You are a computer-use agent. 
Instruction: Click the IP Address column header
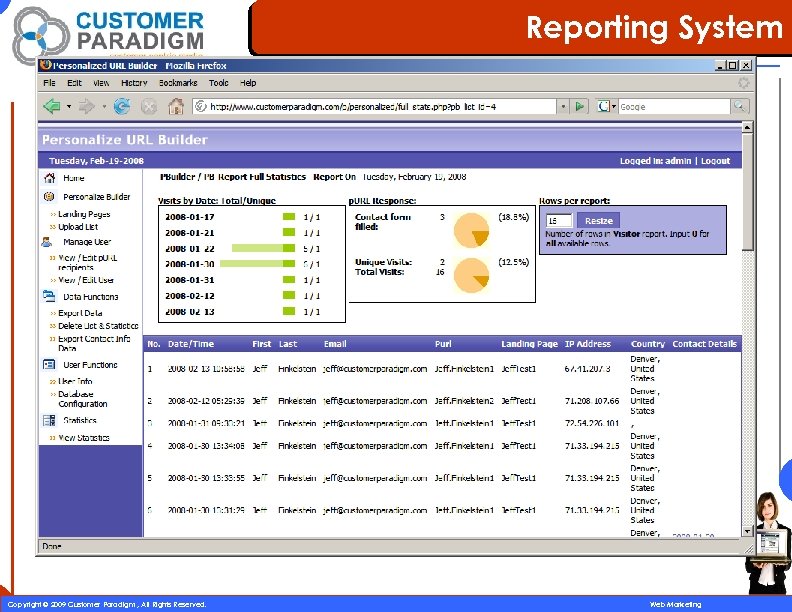tap(587, 344)
